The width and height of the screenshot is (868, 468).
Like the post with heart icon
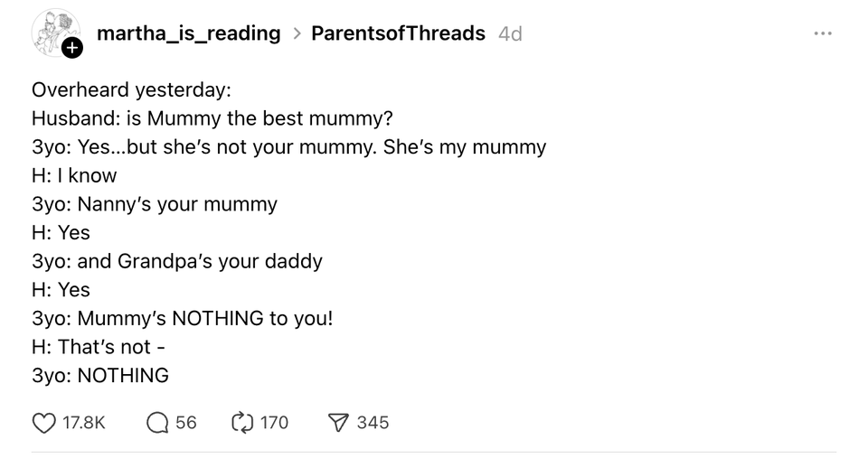point(43,423)
